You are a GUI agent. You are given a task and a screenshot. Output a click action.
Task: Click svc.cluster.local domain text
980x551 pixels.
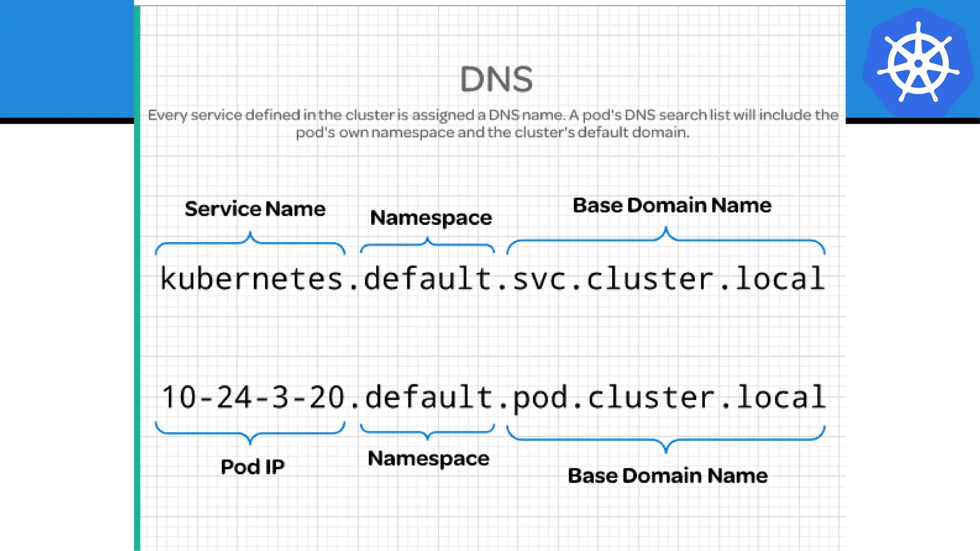coord(668,279)
